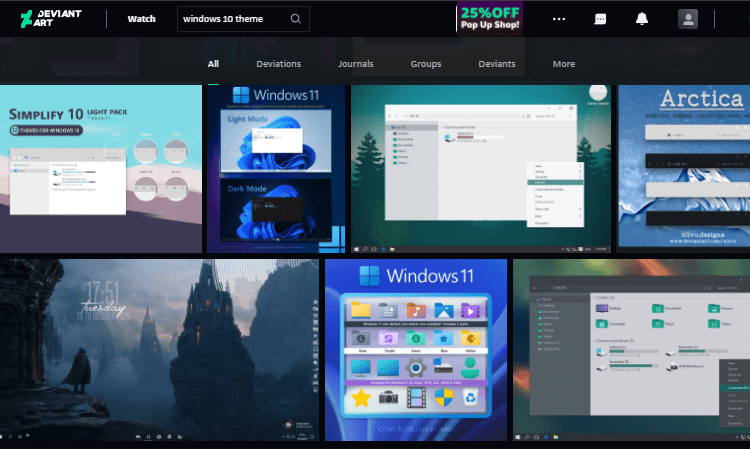Open the Windows 11 Light and Dark Mode thumbnail
Image resolution: width=750 pixels, height=449 pixels.
click(x=276, y=169)
